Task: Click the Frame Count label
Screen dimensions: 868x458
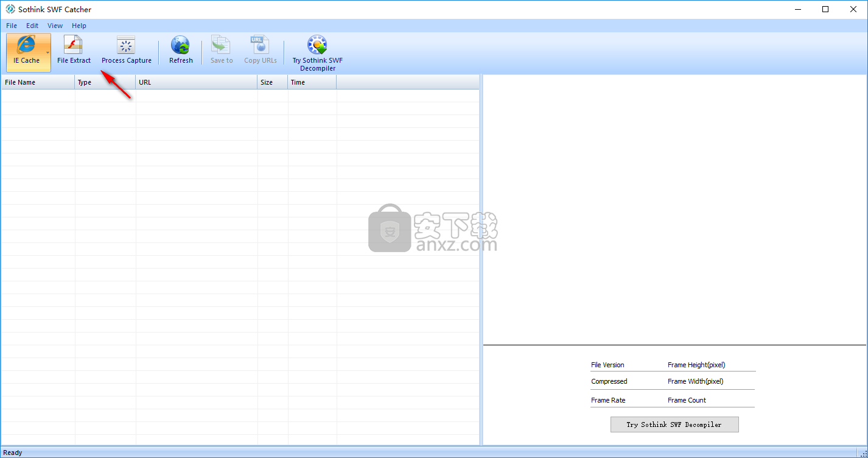Action: pyautogui.click(x=687, y=400)
